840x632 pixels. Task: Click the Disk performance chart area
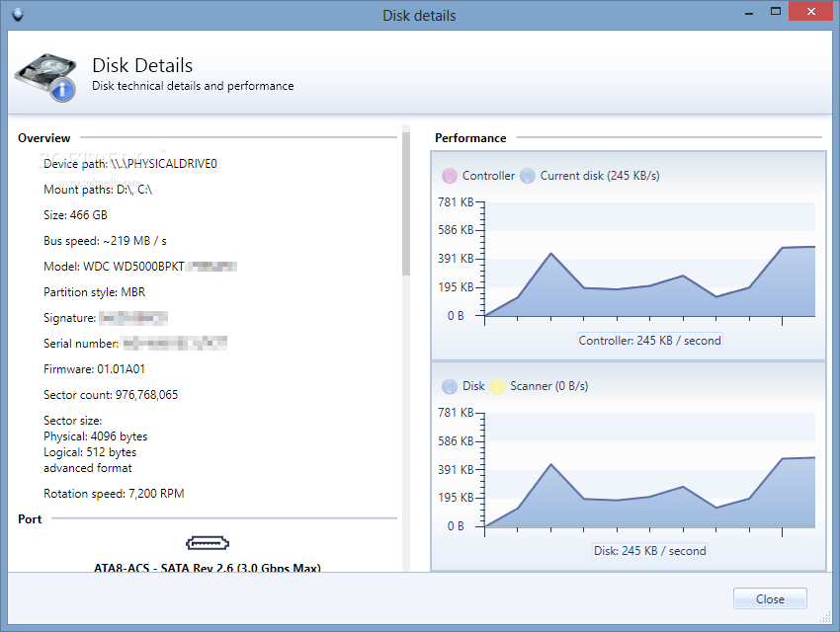650,470
